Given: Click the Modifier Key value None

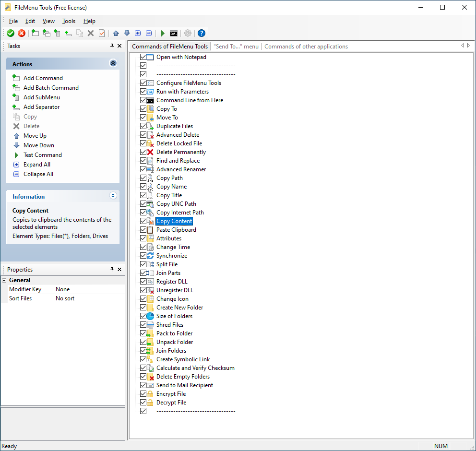Looking at the screenshot, I should (89, 289).
